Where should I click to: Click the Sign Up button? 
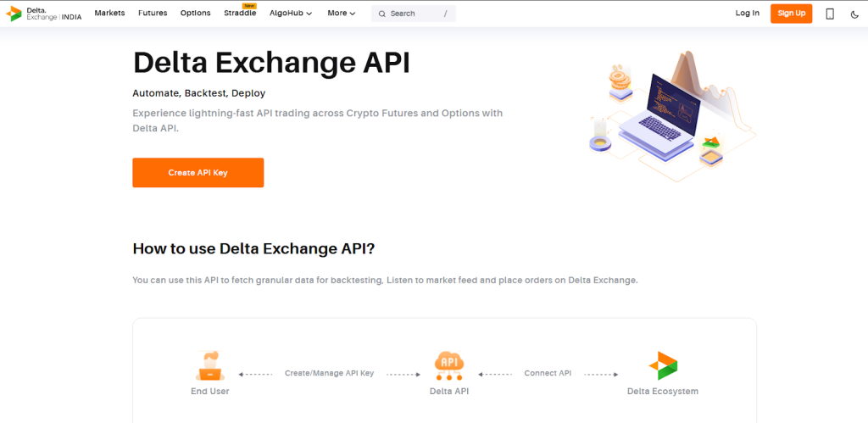791,14
